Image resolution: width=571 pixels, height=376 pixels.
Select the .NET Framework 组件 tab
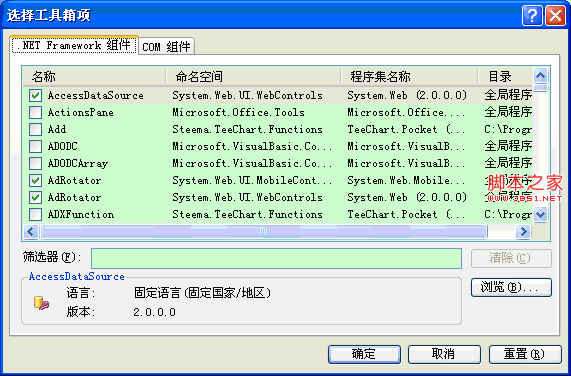pos(74,45)
